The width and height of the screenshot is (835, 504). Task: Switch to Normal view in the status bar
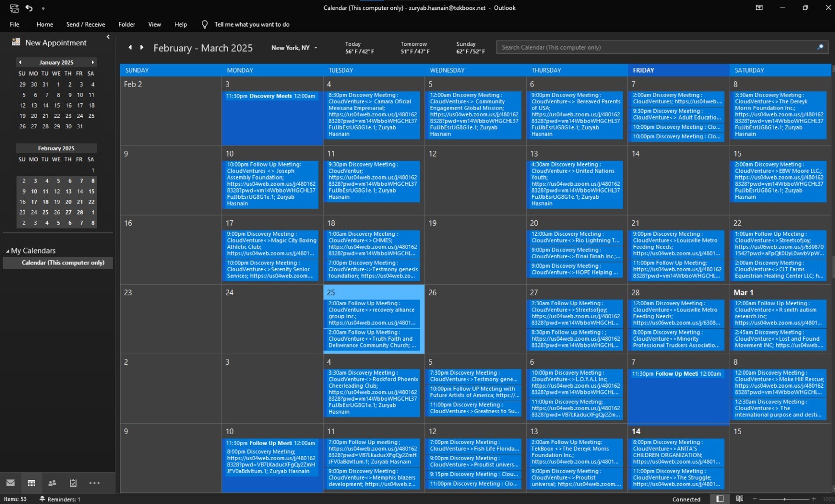(x=720, y=499)
